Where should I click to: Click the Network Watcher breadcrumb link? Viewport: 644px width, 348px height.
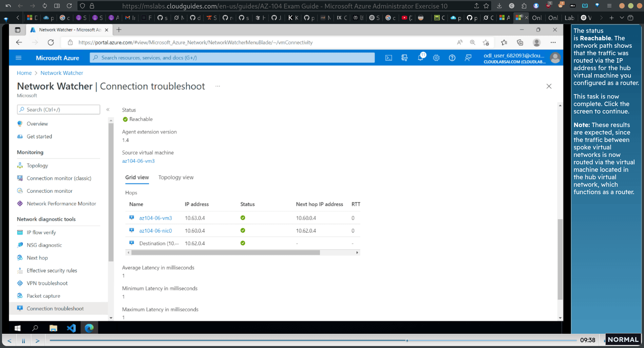click(x=62, y=73)
